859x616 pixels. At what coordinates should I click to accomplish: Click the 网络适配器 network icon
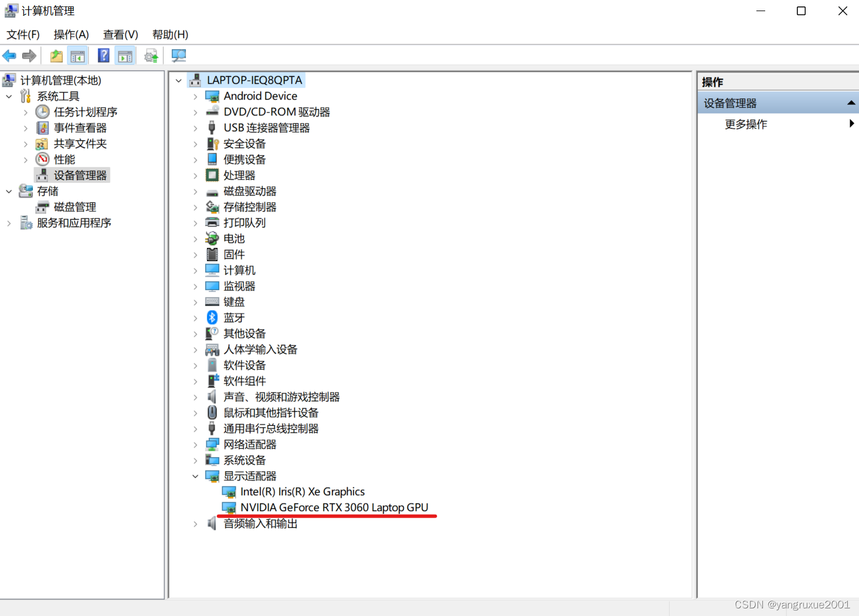pos(212,444)
